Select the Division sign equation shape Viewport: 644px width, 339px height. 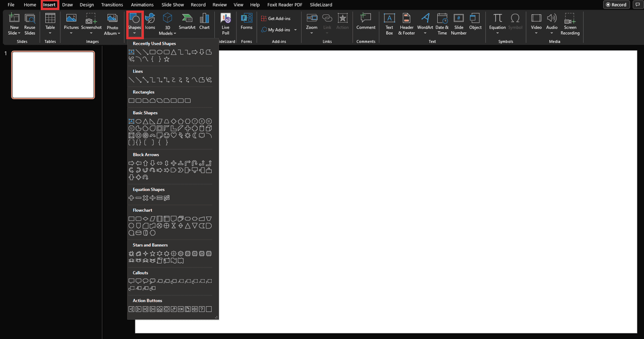pyautogui.click(x=152, y=198)
